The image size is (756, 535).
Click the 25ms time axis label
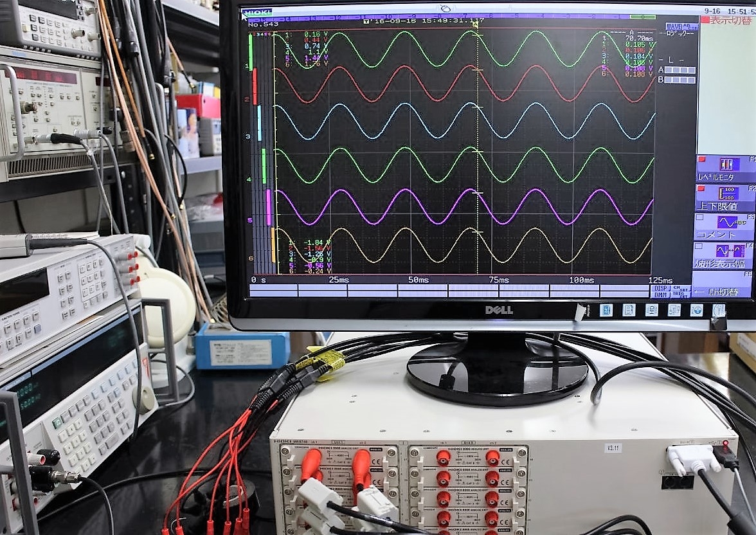point(339,280)
